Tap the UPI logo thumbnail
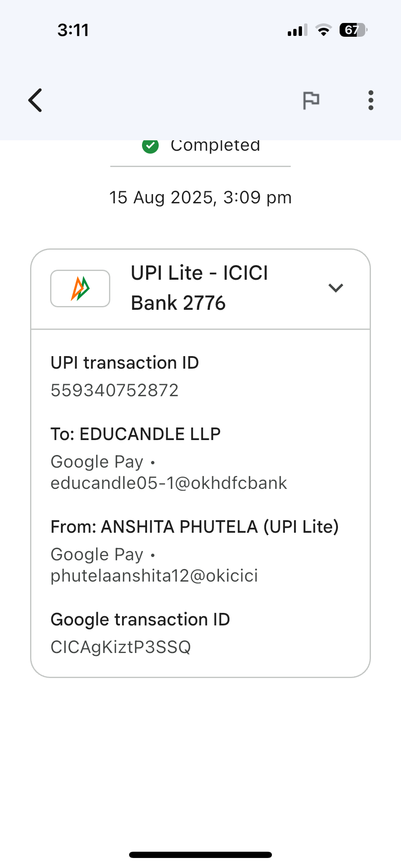Viewport: 401px width, 868px height. point(80,288)
